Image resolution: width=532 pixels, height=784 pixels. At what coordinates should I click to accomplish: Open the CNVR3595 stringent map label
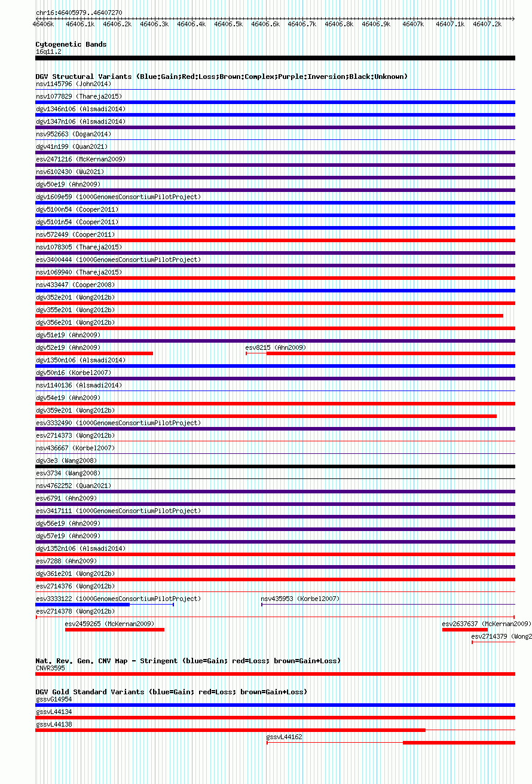coord(50,668)
